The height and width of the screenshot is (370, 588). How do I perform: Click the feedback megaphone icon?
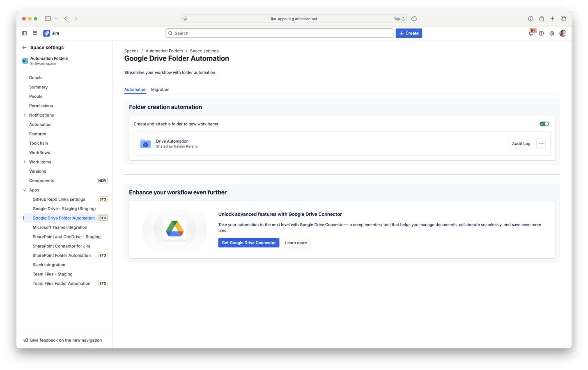pos(25,340)
